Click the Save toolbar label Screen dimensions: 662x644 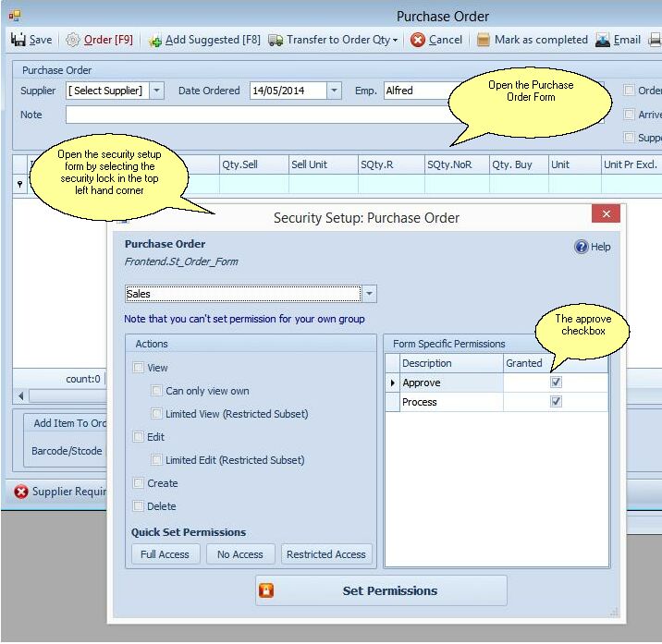coord(41,40)
